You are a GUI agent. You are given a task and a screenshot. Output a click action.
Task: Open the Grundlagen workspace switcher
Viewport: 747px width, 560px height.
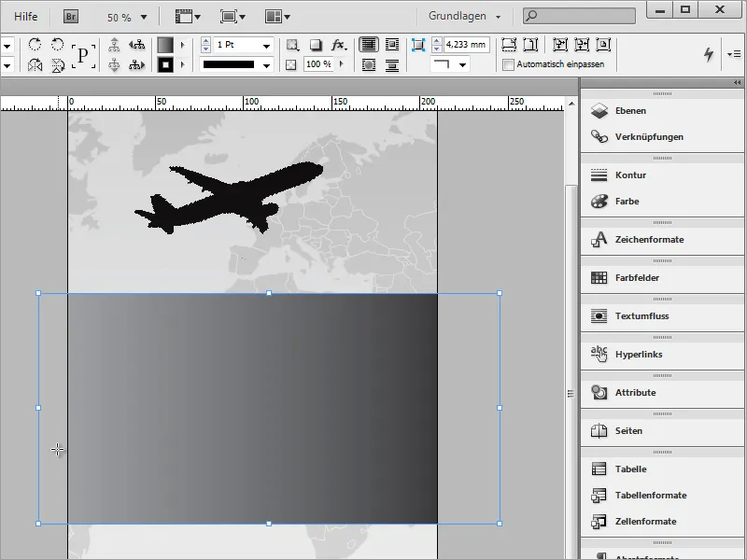point(464,16)
